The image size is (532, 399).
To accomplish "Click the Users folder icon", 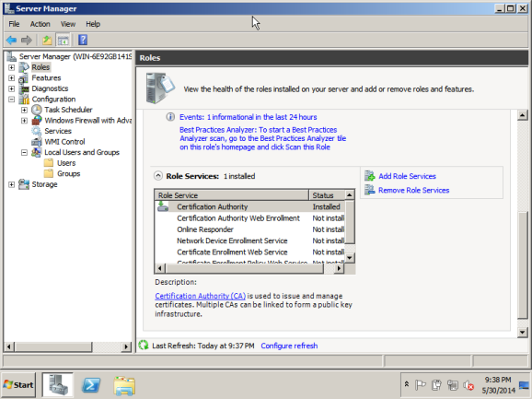I will tap(49, 163).
